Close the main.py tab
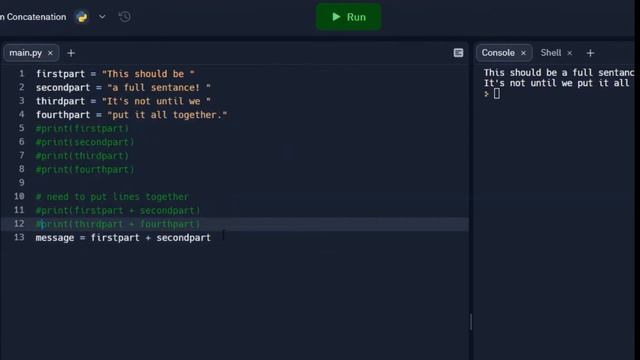 point(50,53)
